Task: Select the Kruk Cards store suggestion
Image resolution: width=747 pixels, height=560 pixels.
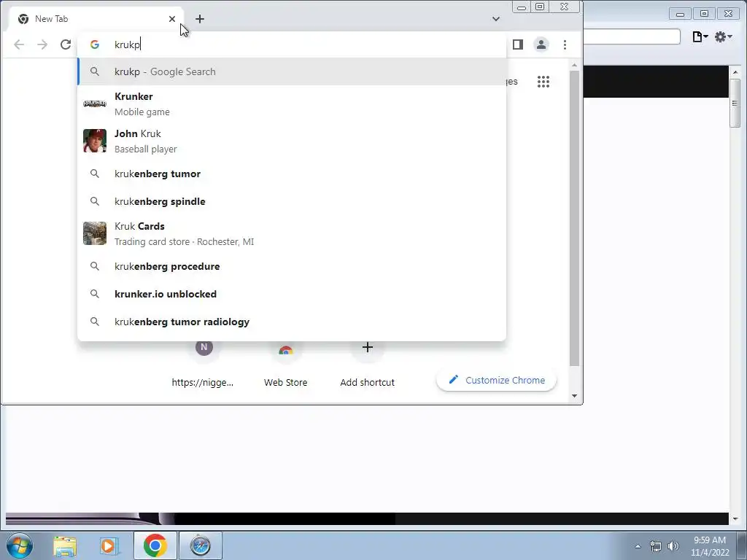Action: [x=292, y=233]
